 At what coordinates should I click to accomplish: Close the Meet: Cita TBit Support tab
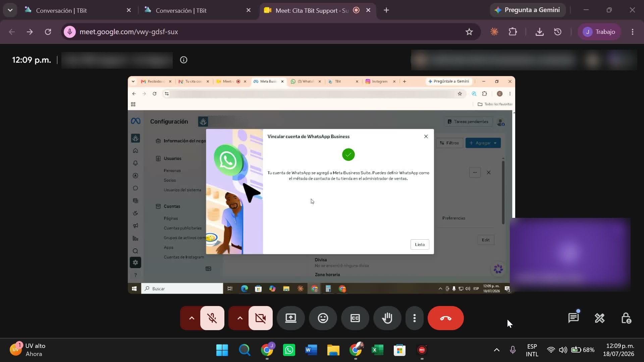click(x=368, y=10)
